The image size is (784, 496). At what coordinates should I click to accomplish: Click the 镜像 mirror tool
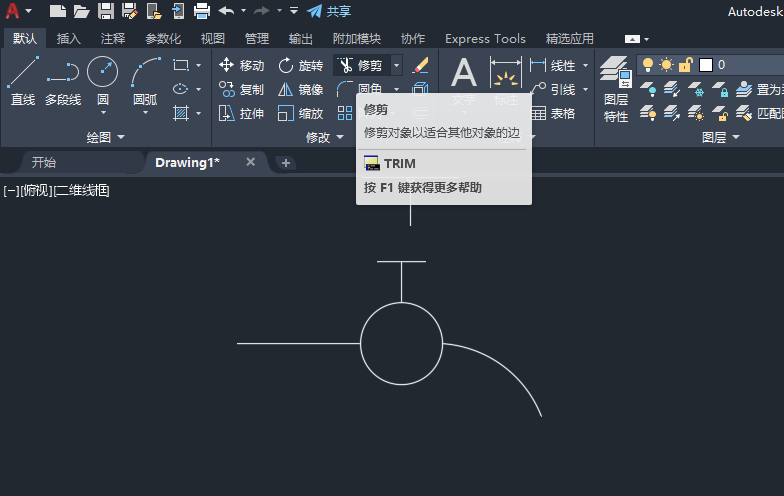click(300, 89)
